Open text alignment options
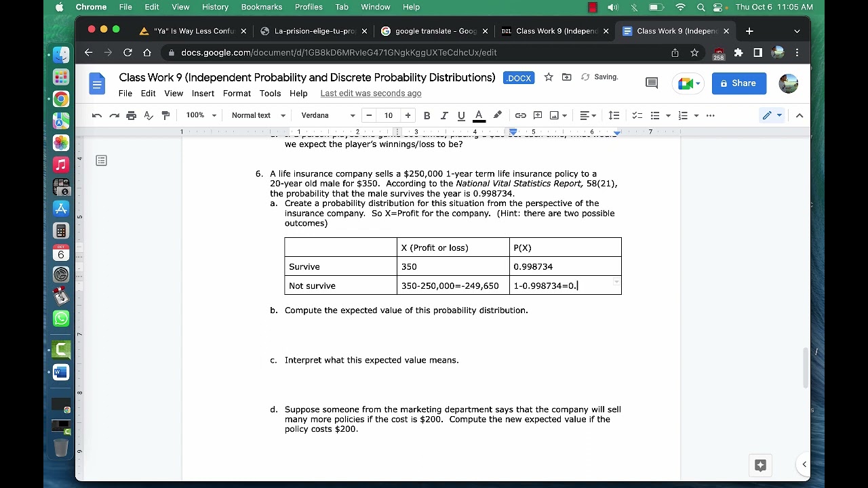This screenshot has height=488, width=868. click(x=588, y=115)
